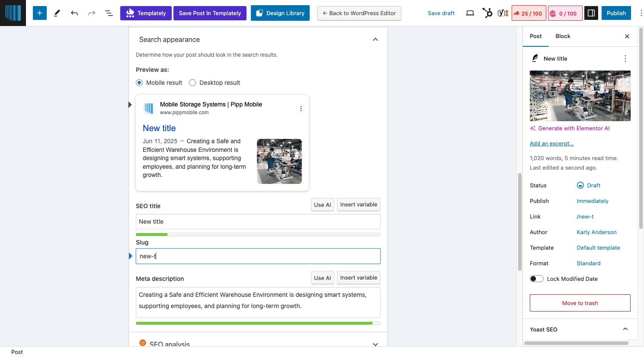The image size is (644, 357).
Task: Click the site logo to view posts
Action: [x=13, y=13]
